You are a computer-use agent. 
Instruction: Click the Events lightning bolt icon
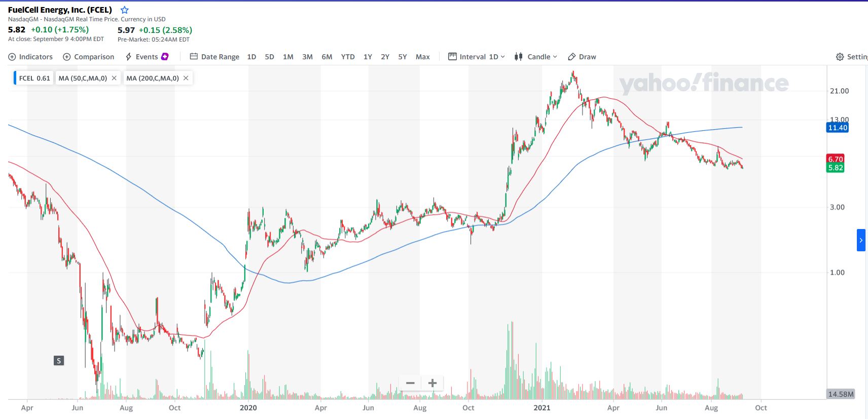coord(129,57)
